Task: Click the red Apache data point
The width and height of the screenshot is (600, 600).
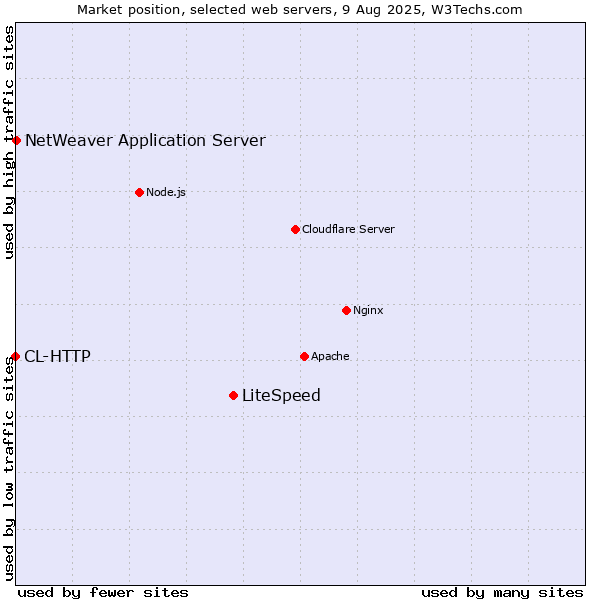Action: click(x=304, y=356)
